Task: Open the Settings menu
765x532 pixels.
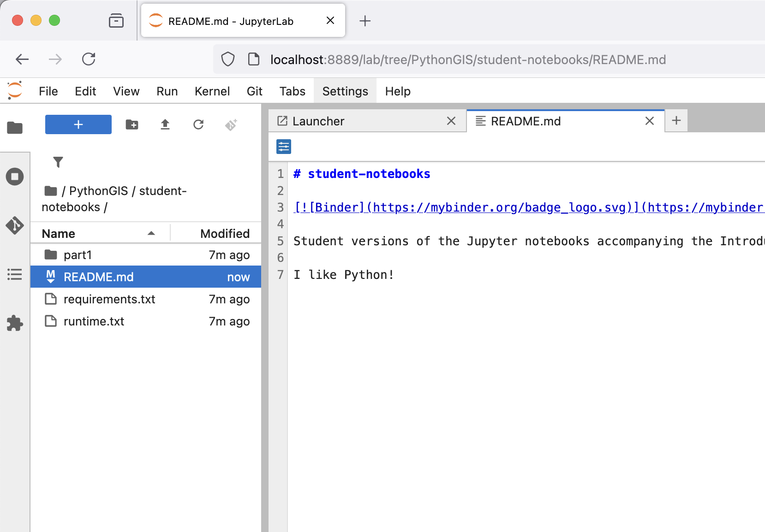Action: point(345,91)
